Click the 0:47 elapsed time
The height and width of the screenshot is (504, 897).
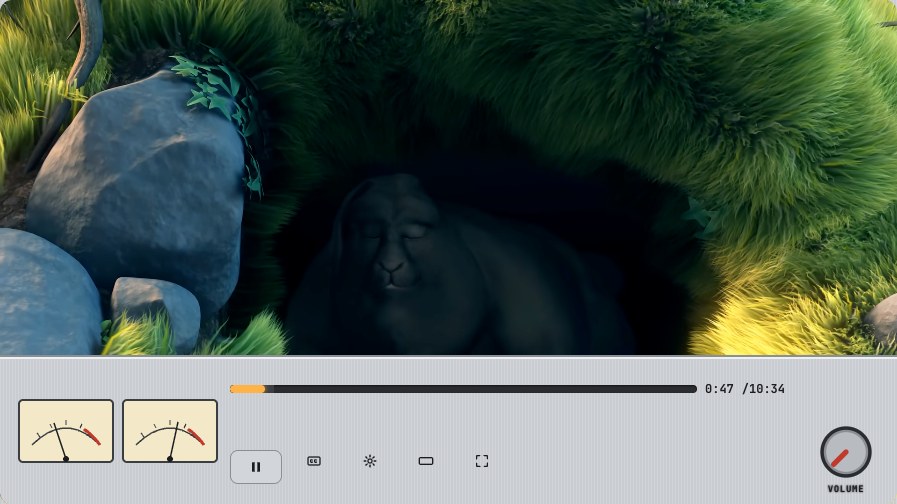tap(719, 389)
